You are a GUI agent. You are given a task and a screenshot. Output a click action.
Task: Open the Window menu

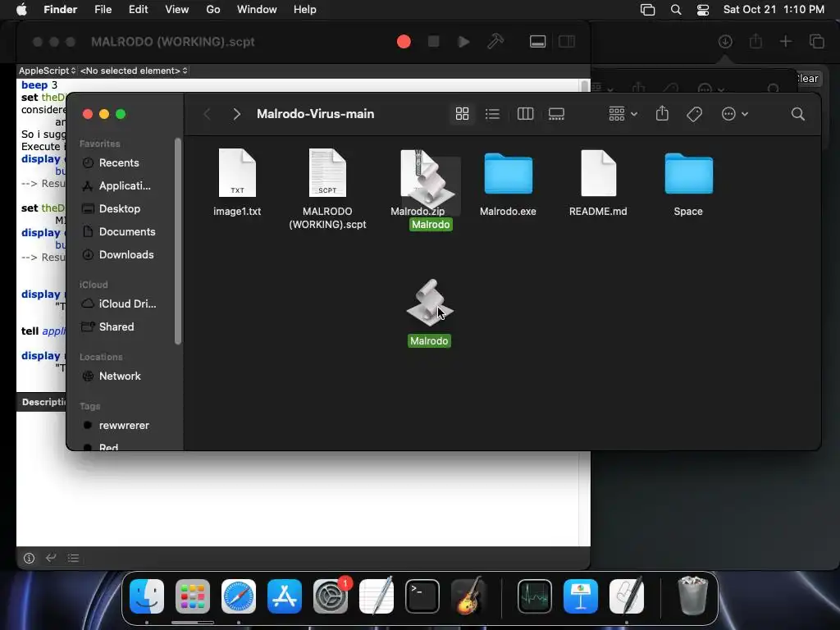click(257, 10)
